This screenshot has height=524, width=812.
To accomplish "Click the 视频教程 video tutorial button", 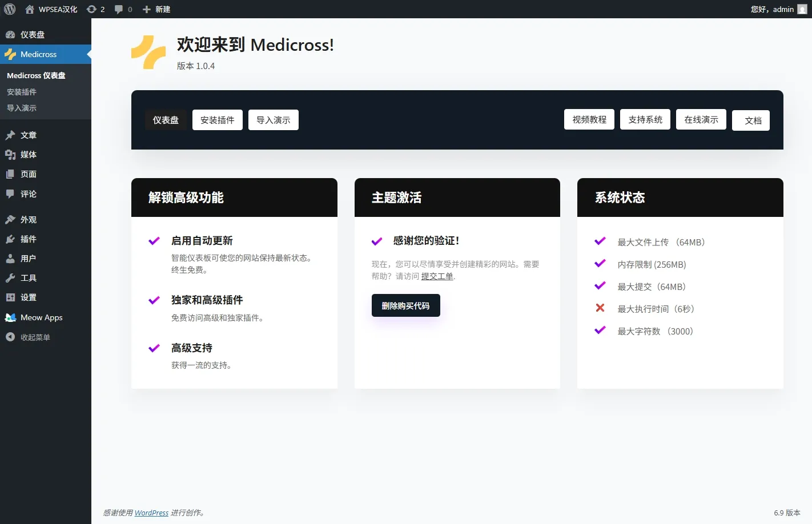I will 589,119.
